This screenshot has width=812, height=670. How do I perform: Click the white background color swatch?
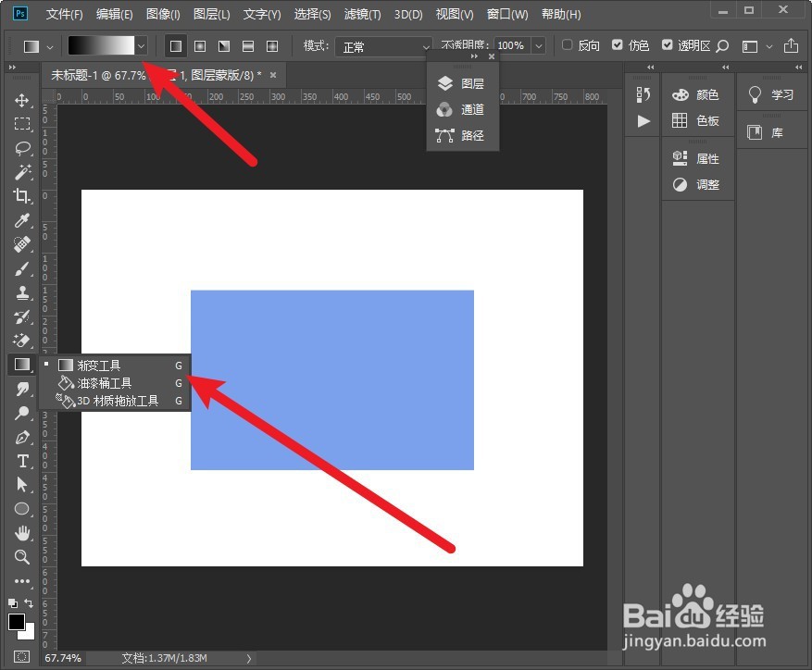pyautogui.click(x=29, y=634)
